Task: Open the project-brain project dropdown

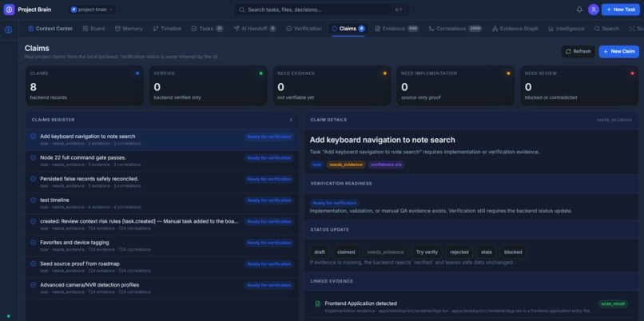Action: [92, 10]
